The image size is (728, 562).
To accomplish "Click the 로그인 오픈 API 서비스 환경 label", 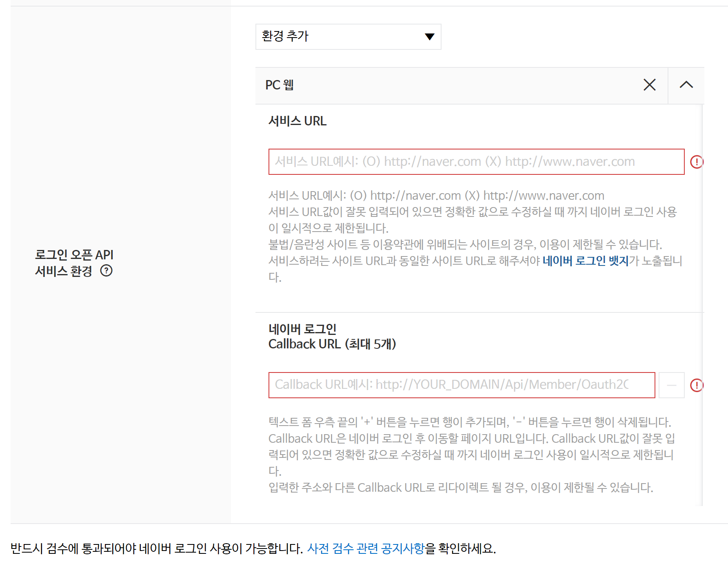I will [74, 263].
